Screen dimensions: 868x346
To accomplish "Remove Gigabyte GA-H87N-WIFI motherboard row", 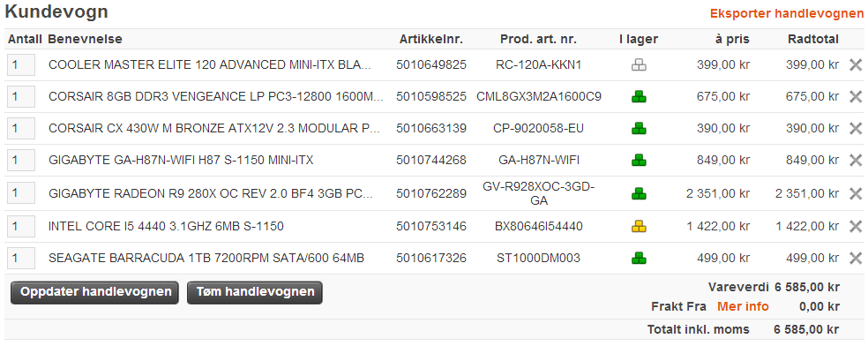I will (856, 161).
